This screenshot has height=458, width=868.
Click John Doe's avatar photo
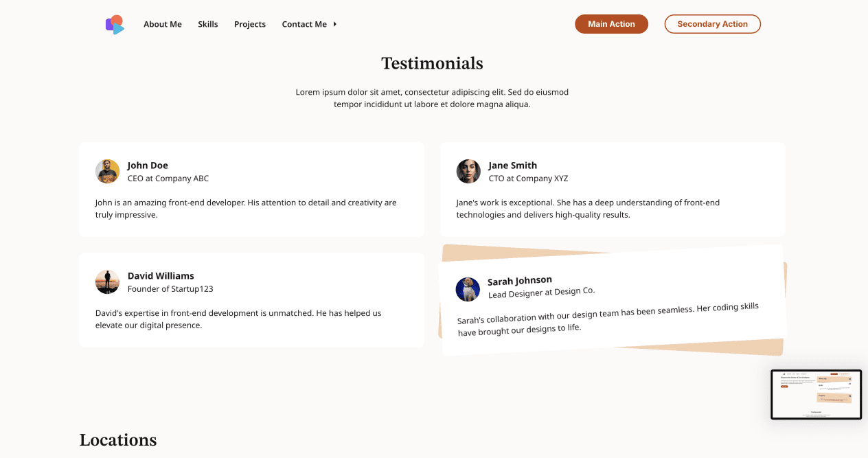pos(107,172)
